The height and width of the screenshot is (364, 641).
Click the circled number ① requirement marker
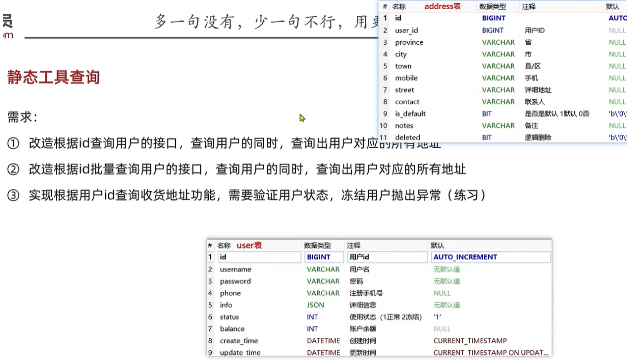point(13,144)
